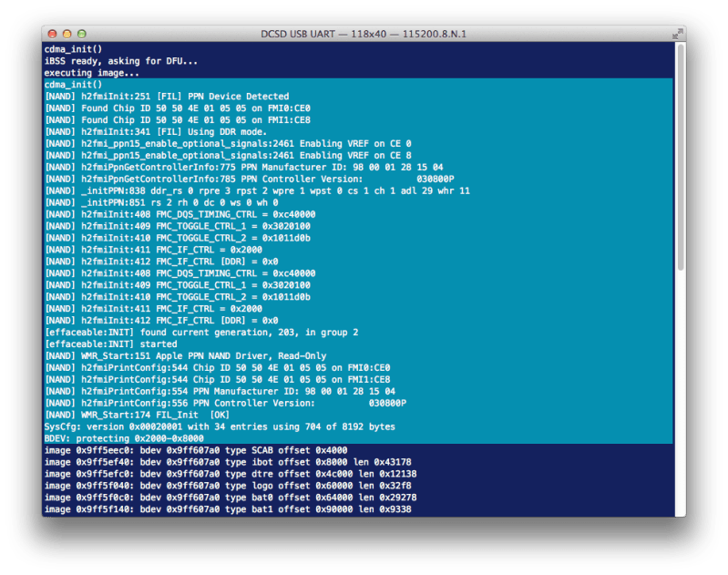Click the line 'executing image...'

coord(91,73)
